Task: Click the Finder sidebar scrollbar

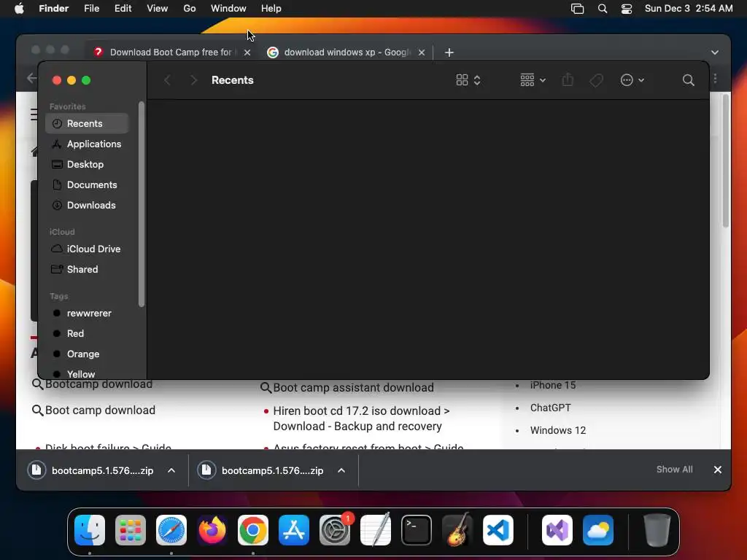Action: click(x=142, y=204)
